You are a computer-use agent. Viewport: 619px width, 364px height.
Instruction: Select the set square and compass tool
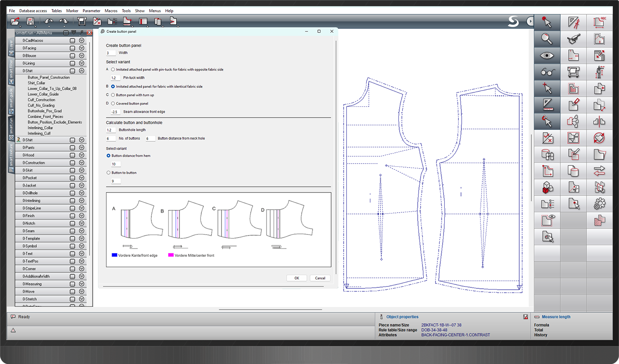pos(573,22)
